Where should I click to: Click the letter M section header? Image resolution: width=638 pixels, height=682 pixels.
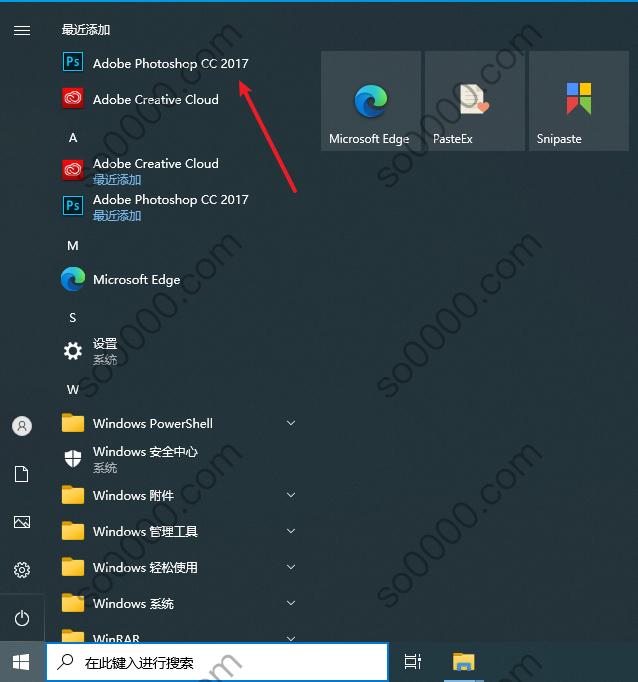pos(73,246)
